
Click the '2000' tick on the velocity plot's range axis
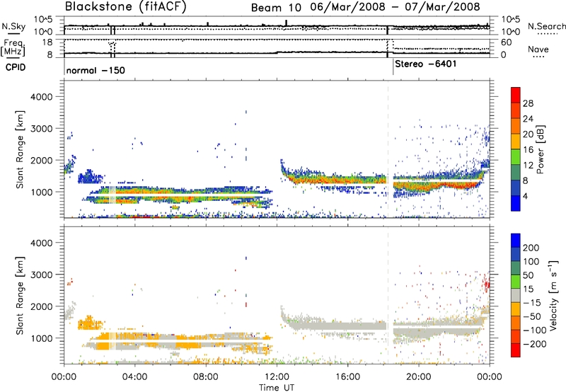tap(41, 306)
